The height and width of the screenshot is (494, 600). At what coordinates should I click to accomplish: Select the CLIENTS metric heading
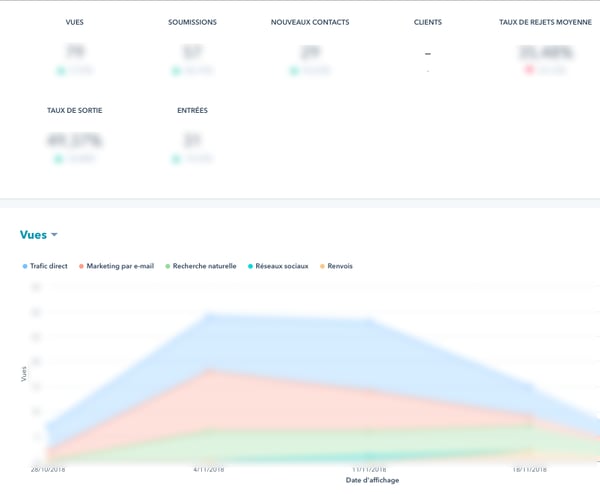[x=428, y=22]
